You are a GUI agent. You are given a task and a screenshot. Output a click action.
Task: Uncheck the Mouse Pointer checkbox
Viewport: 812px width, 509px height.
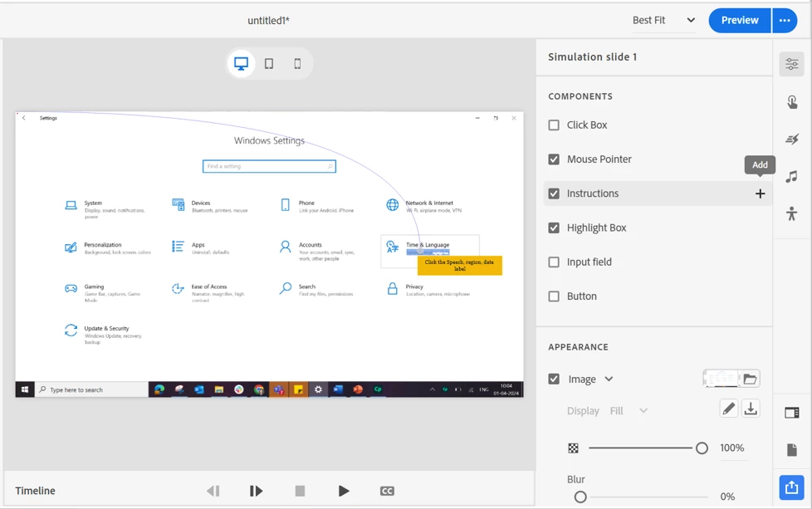(x=554, y=159)
